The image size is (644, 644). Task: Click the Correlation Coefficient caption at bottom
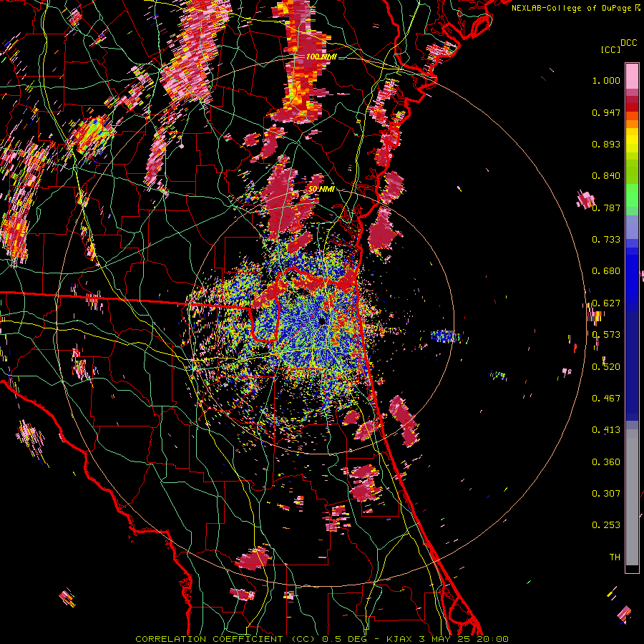coord(321,639)
